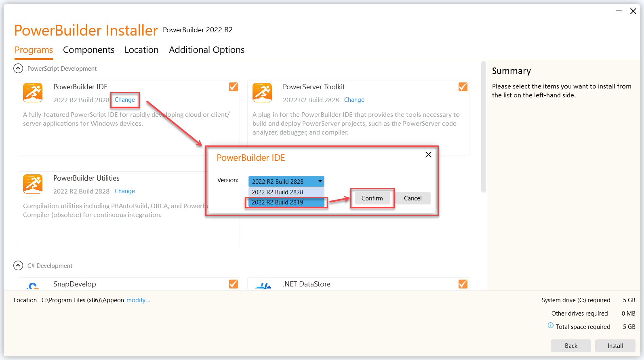Uncheck the PowerServer Toolkit checkbox

click(463, 87)
